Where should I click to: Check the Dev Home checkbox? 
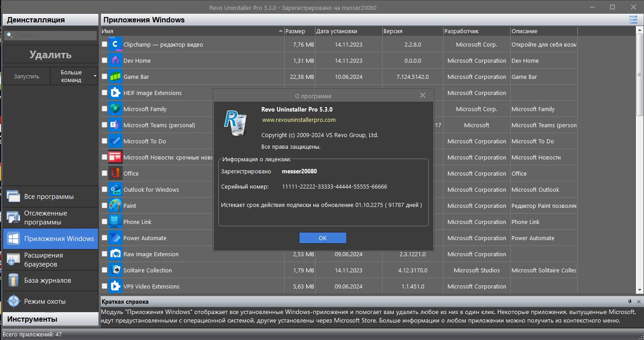coord(104,60)
